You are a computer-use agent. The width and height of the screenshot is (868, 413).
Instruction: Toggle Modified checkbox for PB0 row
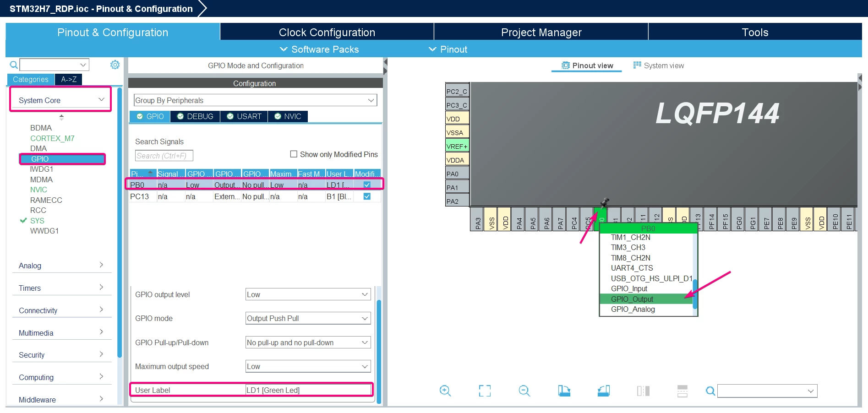(x=367, y=185)
